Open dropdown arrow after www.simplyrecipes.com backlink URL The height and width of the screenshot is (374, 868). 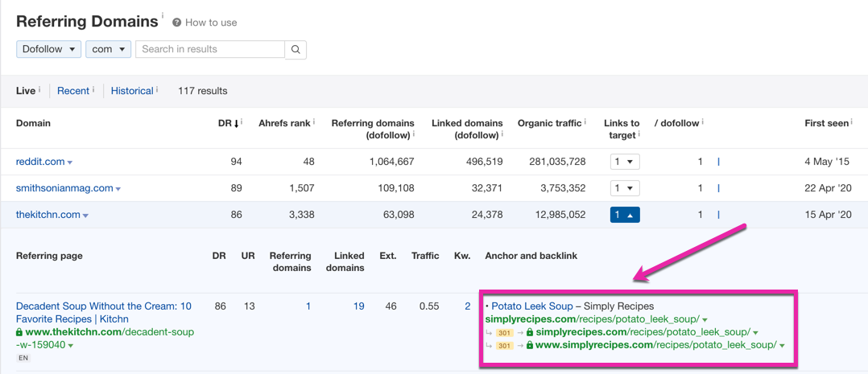[x=782, y=346]
